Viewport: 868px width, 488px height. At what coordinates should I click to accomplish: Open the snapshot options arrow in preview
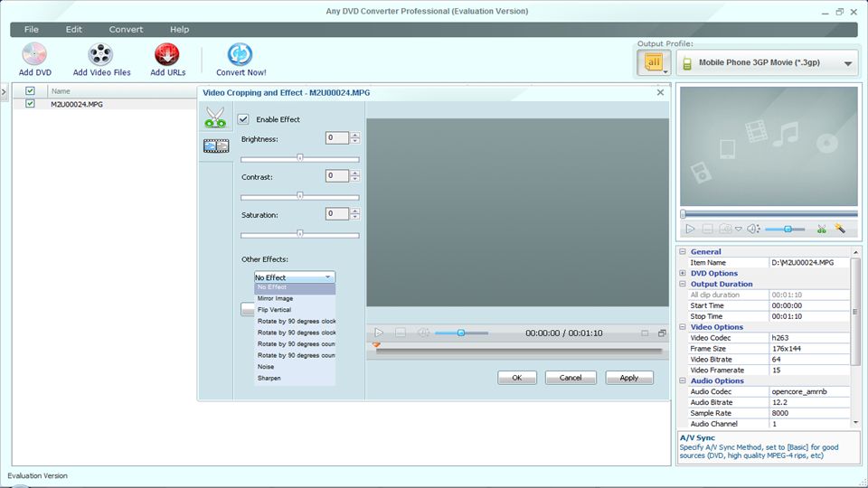point(739,229)
